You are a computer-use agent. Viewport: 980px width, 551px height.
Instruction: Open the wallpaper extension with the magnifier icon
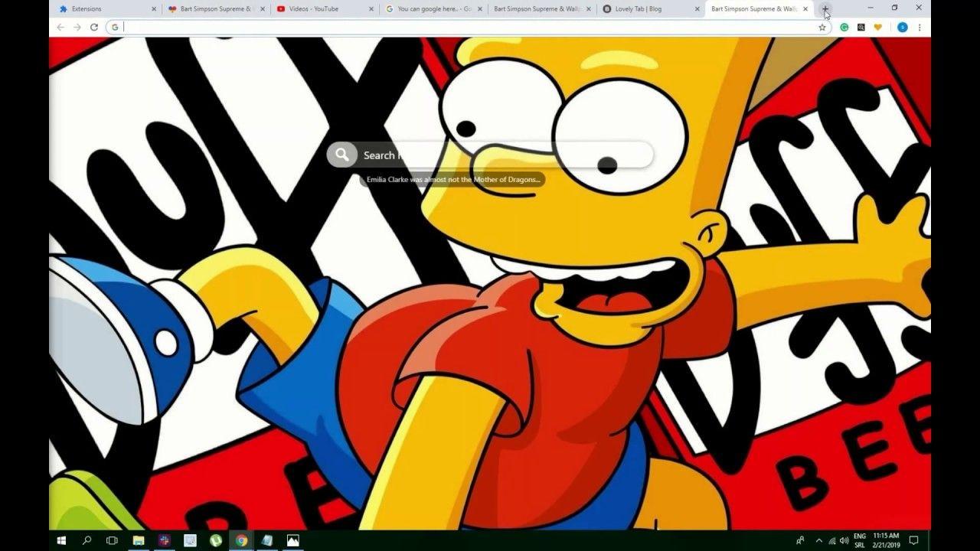[x=861, y=27]
